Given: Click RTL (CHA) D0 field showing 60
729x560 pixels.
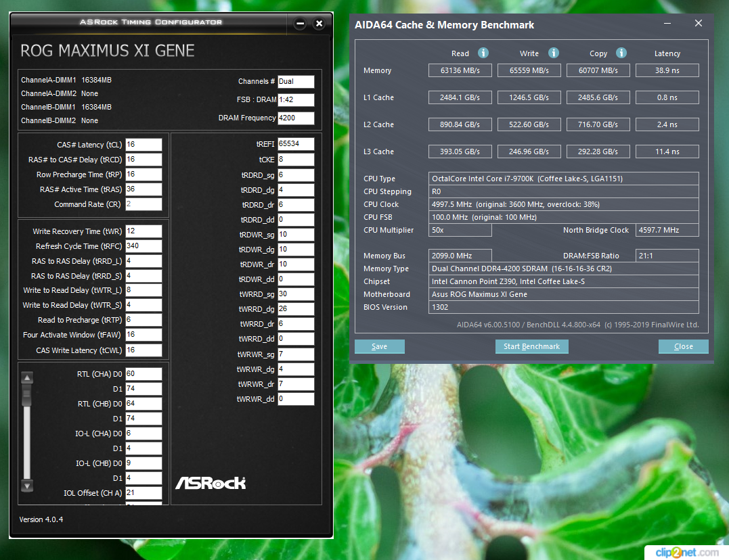Looking at the screenshot, I should (x=143, y=374).
